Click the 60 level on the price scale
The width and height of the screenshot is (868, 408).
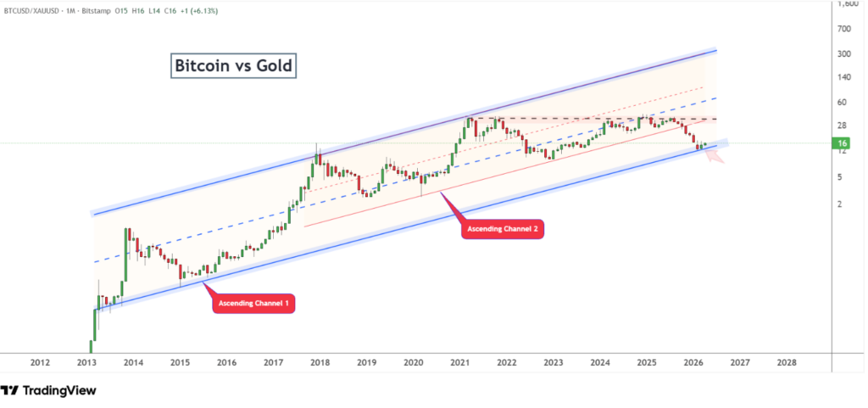843,102
